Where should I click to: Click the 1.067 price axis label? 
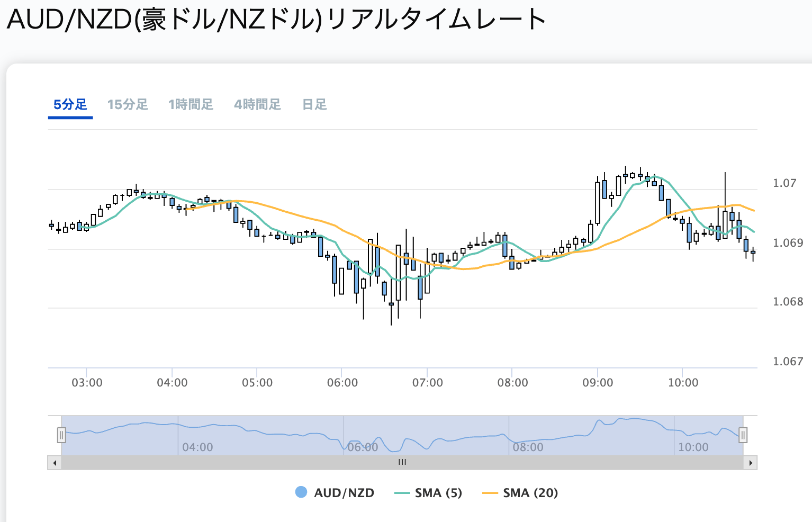pyautogui.click(x=788, y=362)
